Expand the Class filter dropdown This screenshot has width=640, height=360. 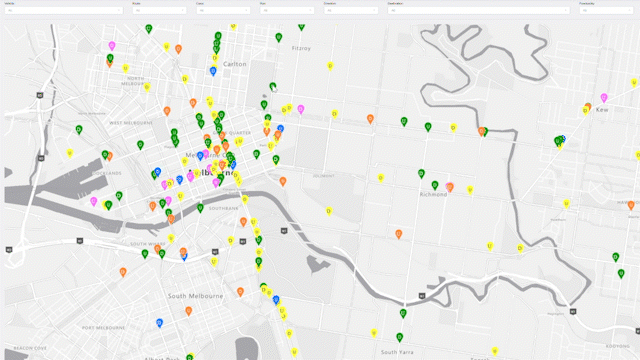223,10
